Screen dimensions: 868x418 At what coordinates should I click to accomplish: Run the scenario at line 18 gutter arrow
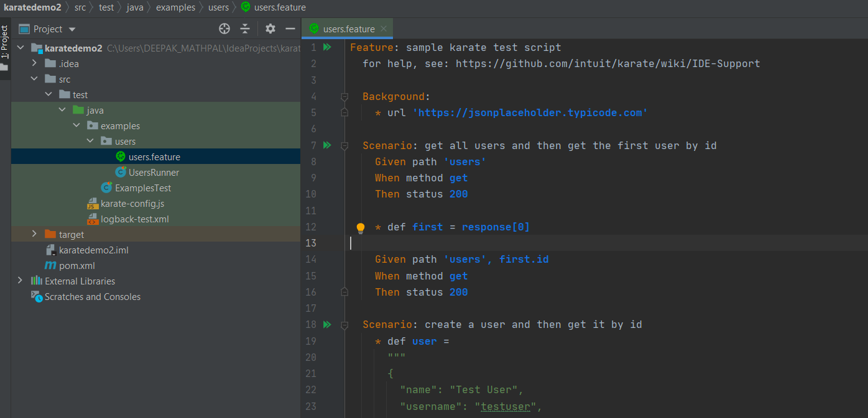(327, 324)
